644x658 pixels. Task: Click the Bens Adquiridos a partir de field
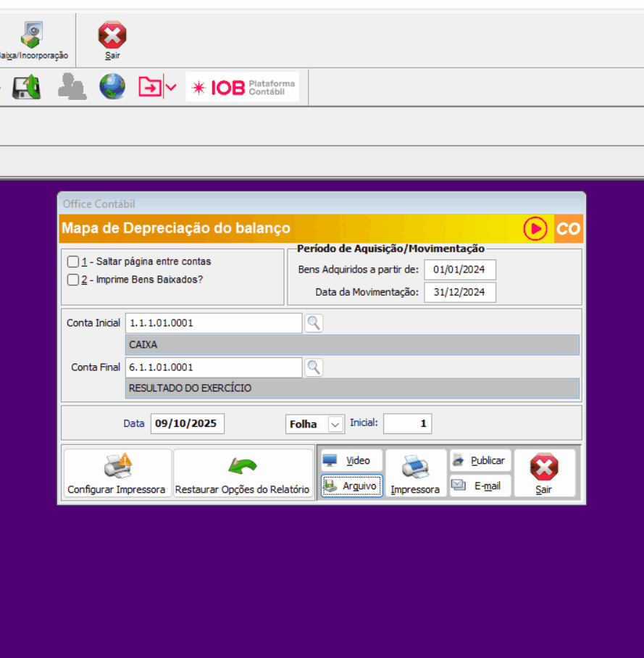(x=459, y=270)
